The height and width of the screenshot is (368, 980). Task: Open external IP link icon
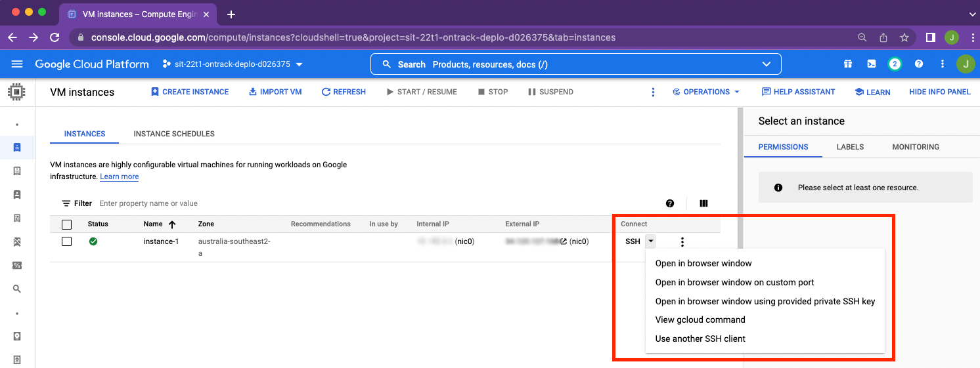[x=564, y=241]
